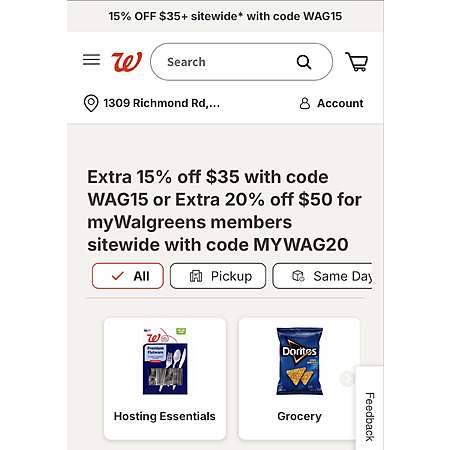Viewport: 450px width, 450px height.
Task: Click the delivery box icon in Same Day
Action: pos(298,276)
